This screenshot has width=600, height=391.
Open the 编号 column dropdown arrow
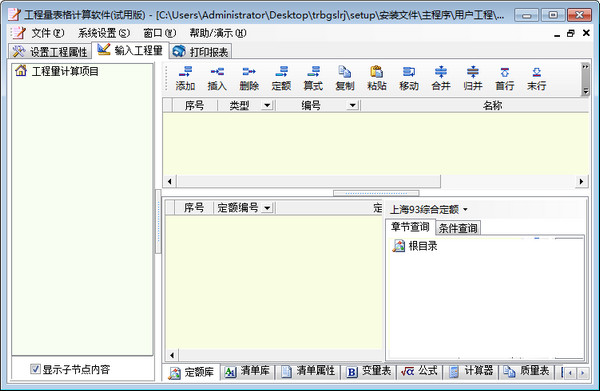352,105
